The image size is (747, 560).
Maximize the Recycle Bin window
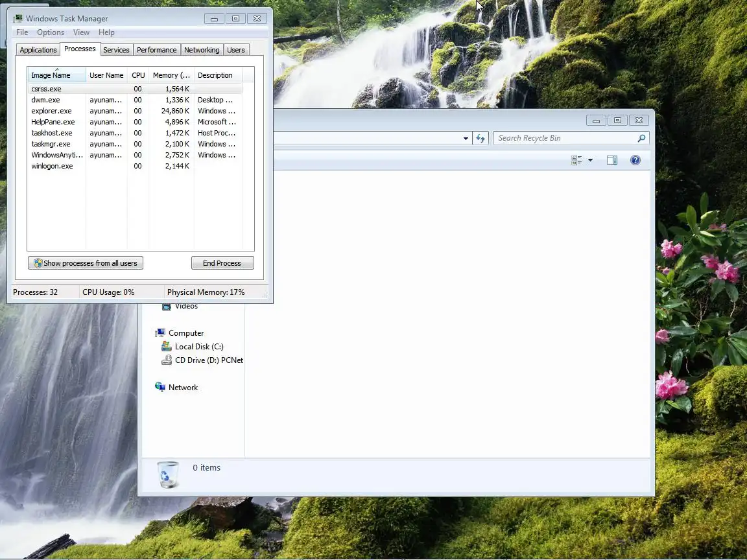[617, 121]
